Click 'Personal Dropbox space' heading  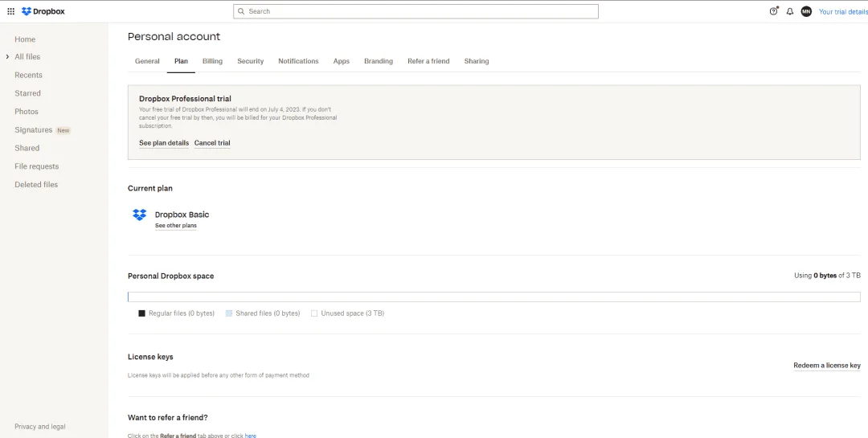pyautogui.click(x=170, y=276)
